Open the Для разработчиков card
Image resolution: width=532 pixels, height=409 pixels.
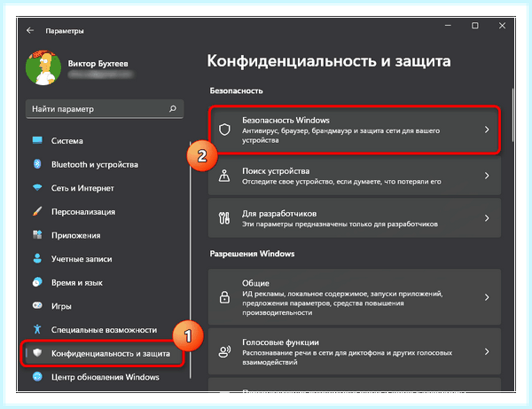(354, 218)
